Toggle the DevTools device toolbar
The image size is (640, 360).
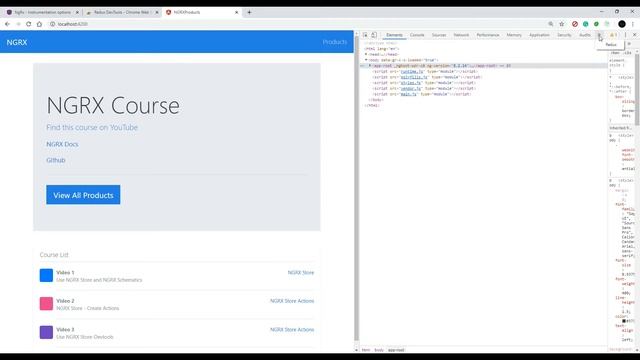374,35
